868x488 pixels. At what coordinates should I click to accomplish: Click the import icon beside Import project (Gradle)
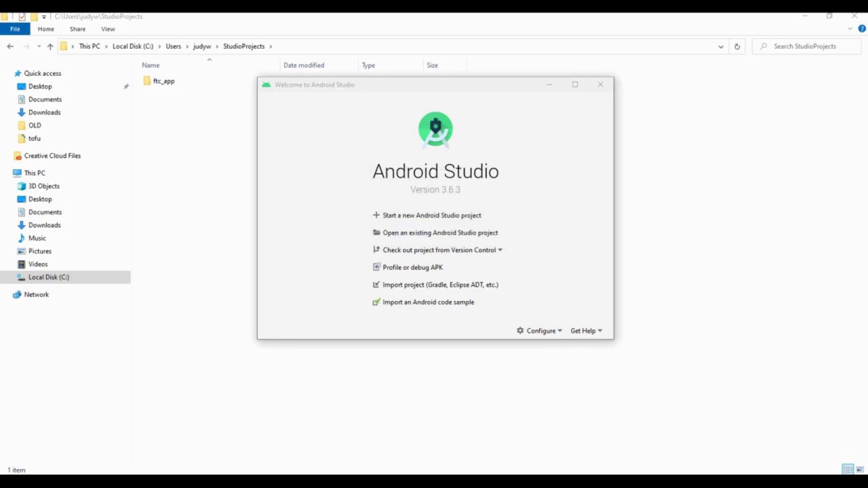coord(376,285)
